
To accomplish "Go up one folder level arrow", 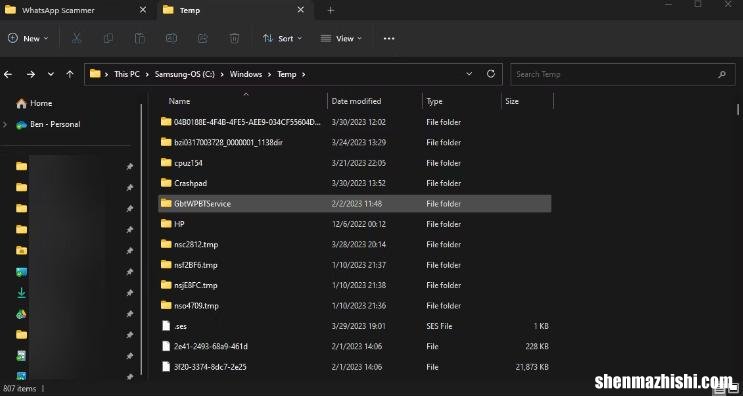I will click(x=70, y=74).
